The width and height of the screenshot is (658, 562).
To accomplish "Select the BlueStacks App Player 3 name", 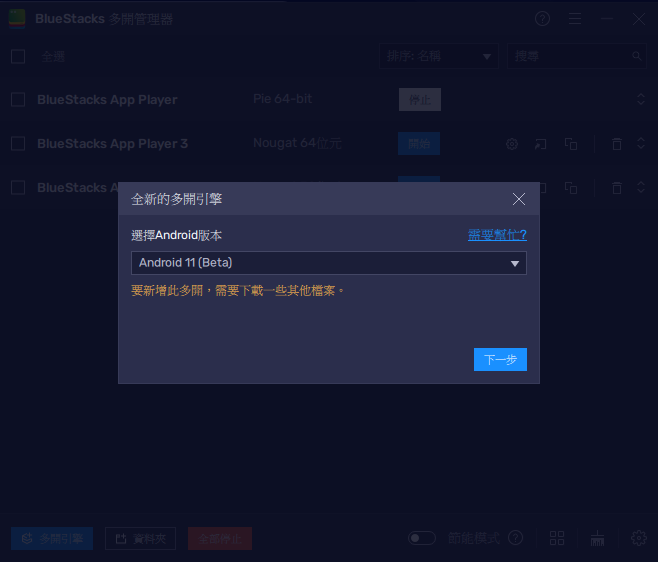I will click(112, 144).
